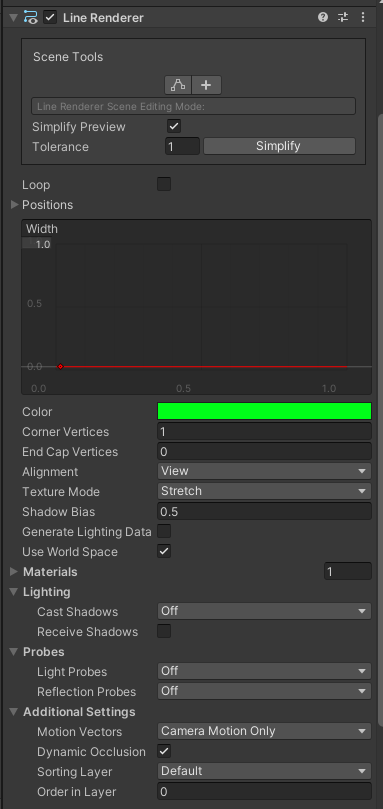Image resolution: width=383 pixels, height=809 pixels.
Task: Uncheck Dynamic Occlusion
Action: (164, 751)
